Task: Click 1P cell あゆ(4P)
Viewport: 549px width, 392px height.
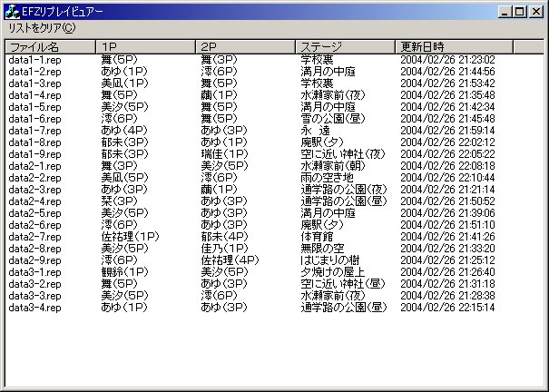Action: coord(124,131)
